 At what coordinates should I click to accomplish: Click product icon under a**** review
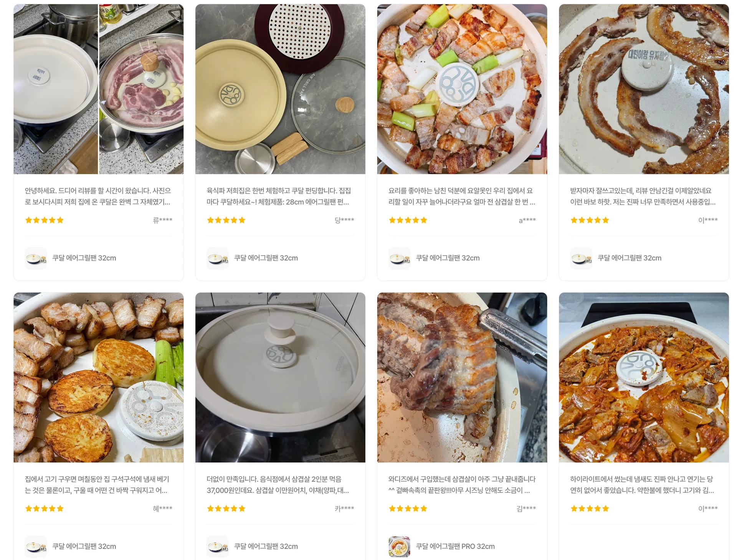[x=399, y=258]
